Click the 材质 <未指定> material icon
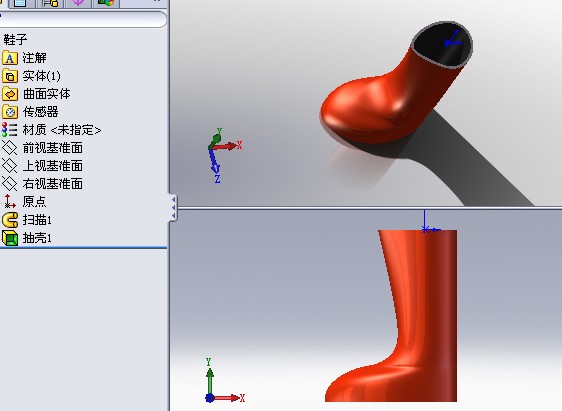Screen dimensions: 562x411 click(x=9, y=130)
